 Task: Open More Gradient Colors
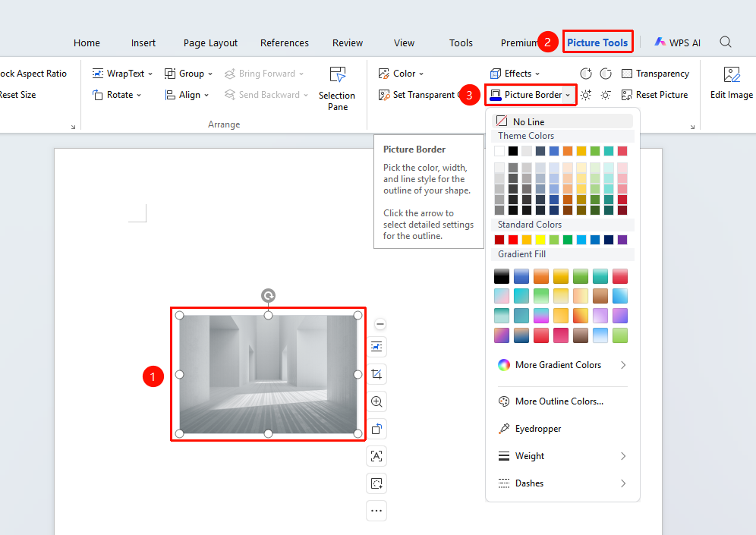coord(562,365)
